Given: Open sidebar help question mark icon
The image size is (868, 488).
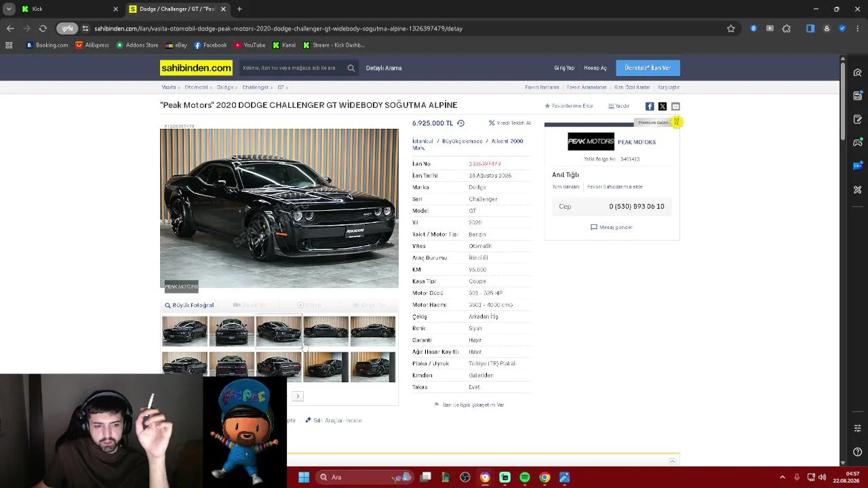Looking at the screenshot, I should pyautogui.click(x=858, y=452).
